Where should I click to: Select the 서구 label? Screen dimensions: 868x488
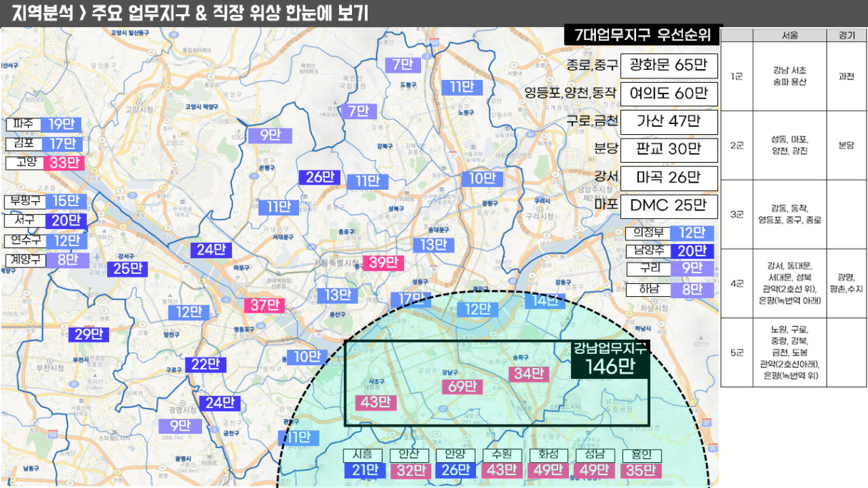point(24,220)
